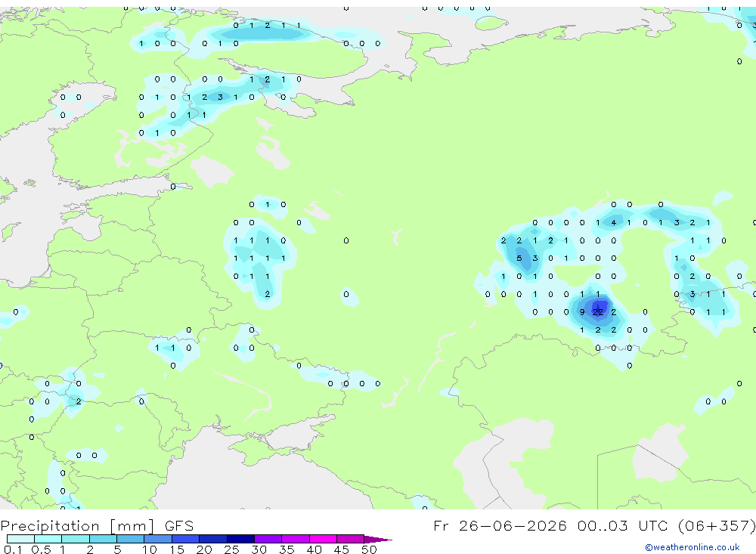This screenshot has height=554, width=756.
Task: Click the legend swatch between 0.1 and 0.5
Action: point(20,539)
